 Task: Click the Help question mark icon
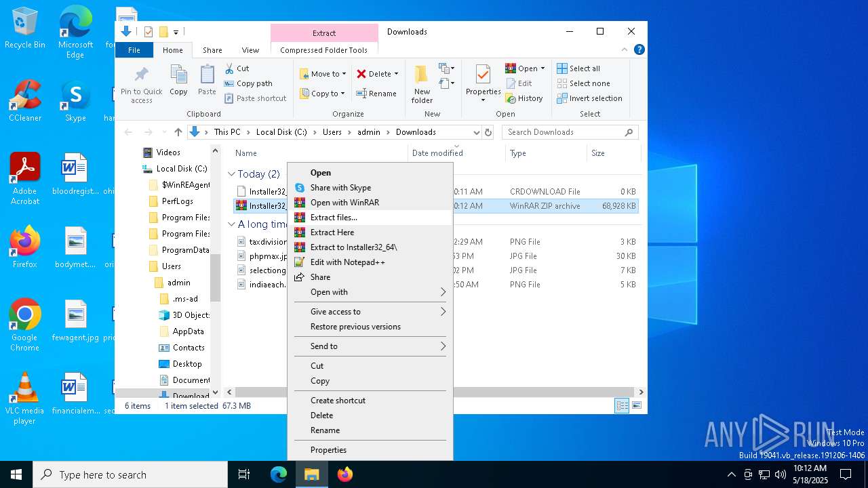[x=639, y=49]
